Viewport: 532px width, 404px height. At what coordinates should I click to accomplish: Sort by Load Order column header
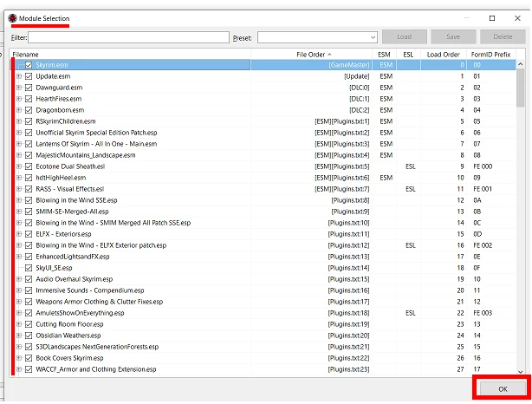(444, 55)
